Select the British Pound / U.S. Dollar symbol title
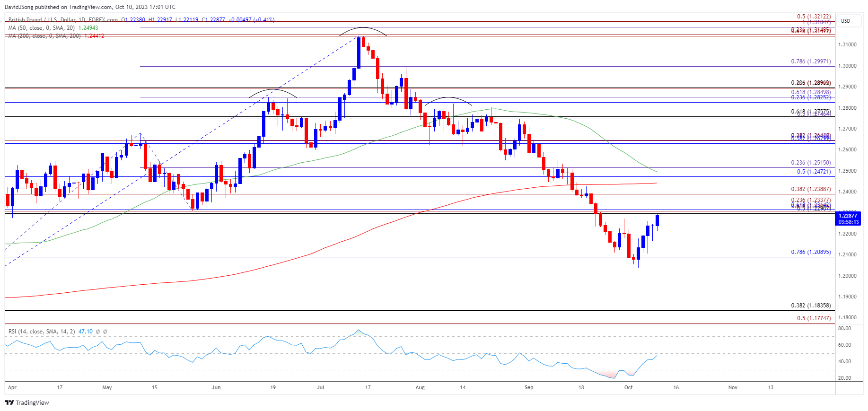 pos(63,20)
